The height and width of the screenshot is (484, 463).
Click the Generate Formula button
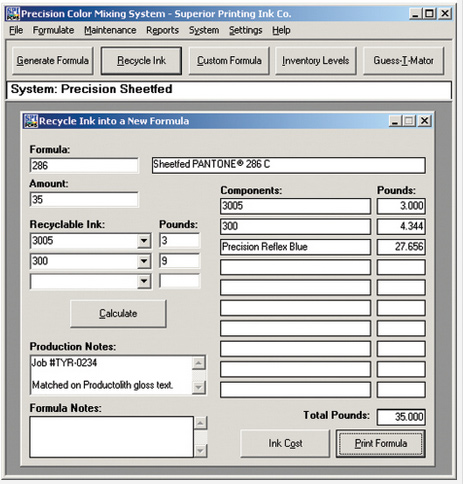(x=53, y=61)
